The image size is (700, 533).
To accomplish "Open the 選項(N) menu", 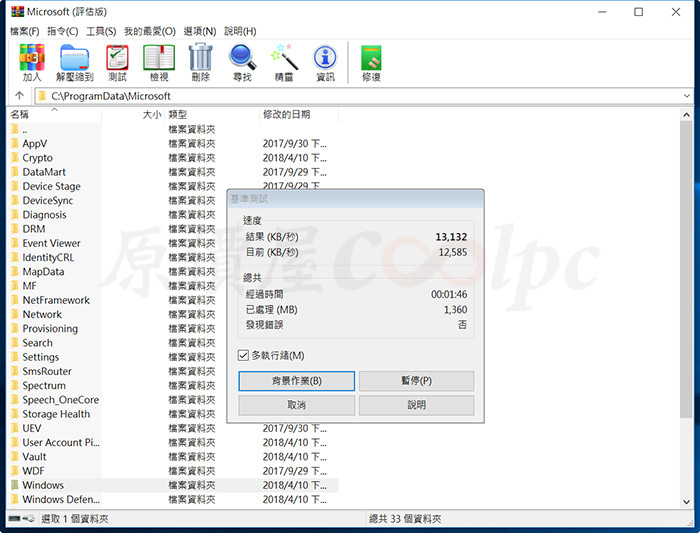I will pyautogui.click(x=200, y=31).
